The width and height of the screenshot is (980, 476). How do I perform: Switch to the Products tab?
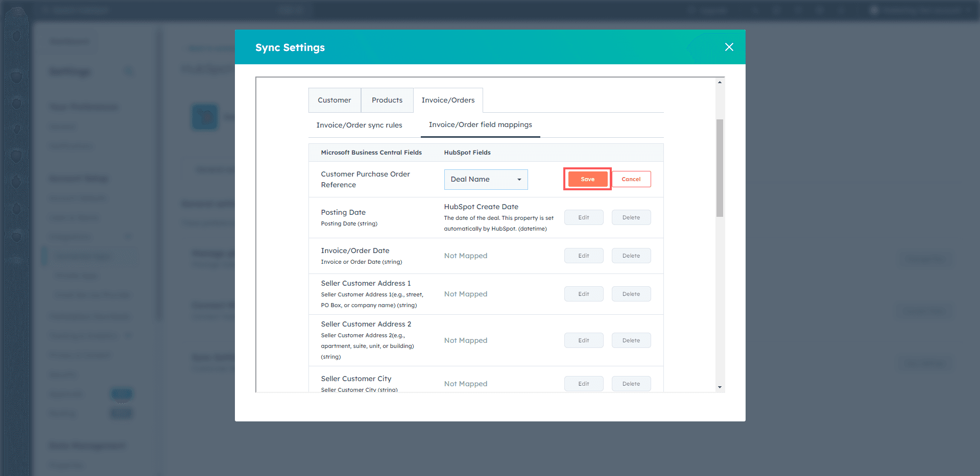[x=387, y=100]
